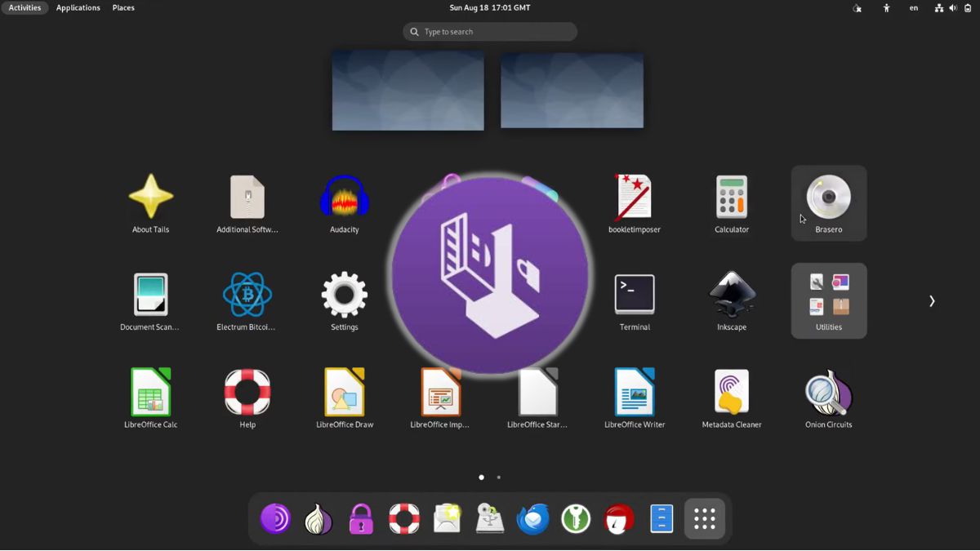The height and width of the screenshot is (551, 980).
Task: Toggle Show Applications grid button
Action: click(x=704, y=518)
